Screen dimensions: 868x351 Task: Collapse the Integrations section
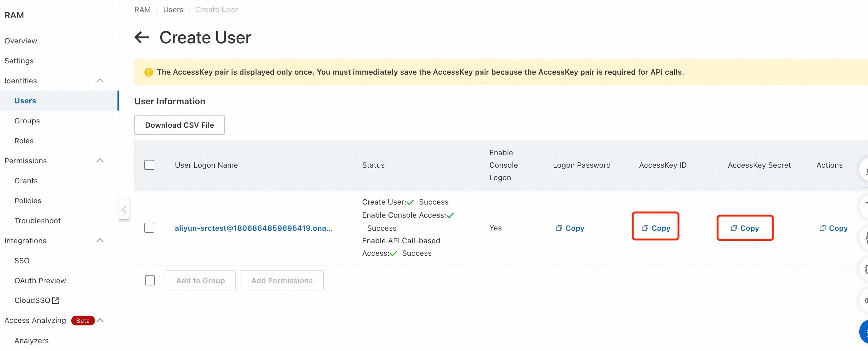click(x=100, y=240)
